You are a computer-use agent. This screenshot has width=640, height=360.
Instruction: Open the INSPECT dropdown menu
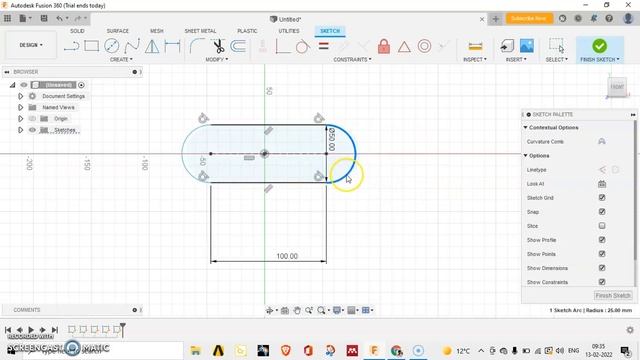click(x=475, y=60)
